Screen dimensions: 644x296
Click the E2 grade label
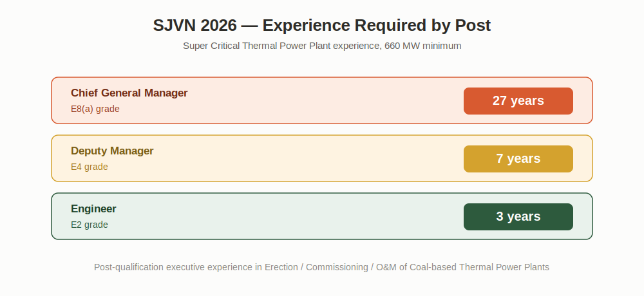click(90, 225)
